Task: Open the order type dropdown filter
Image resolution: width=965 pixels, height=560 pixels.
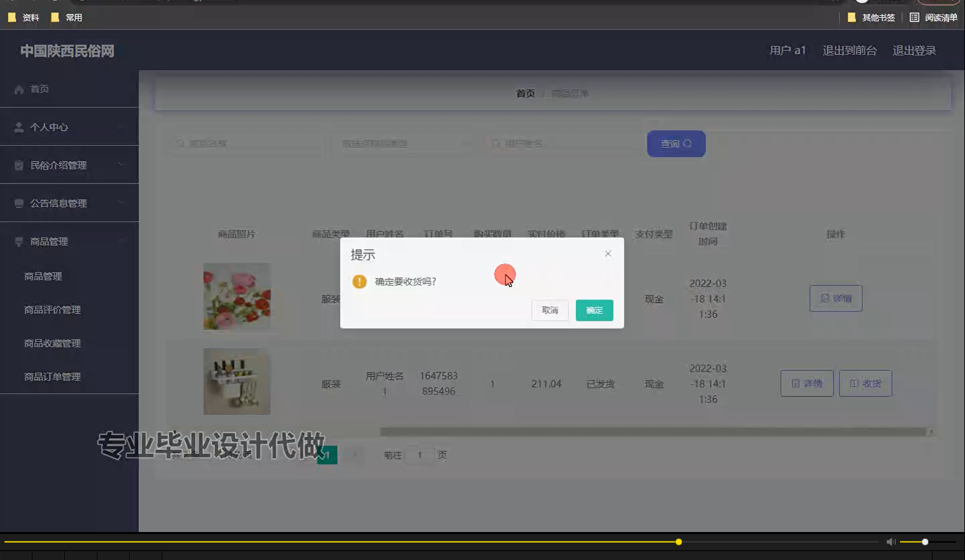Action: click(405, 143)
